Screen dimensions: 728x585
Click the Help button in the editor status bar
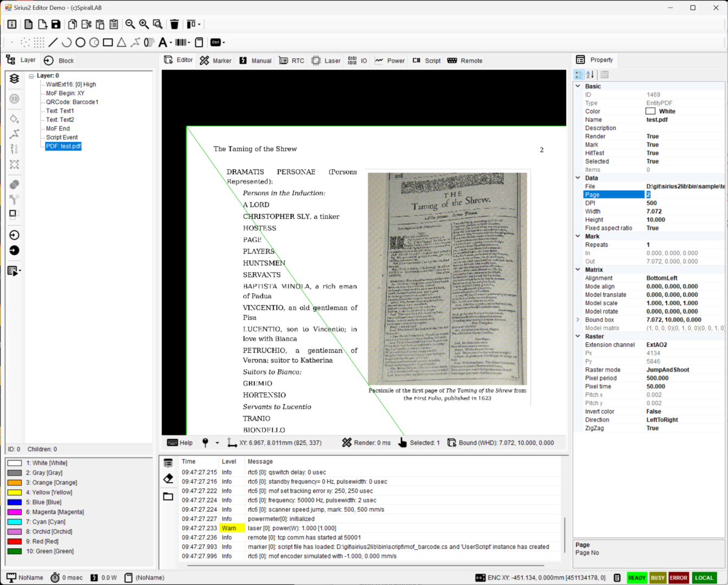pos(180,443)
